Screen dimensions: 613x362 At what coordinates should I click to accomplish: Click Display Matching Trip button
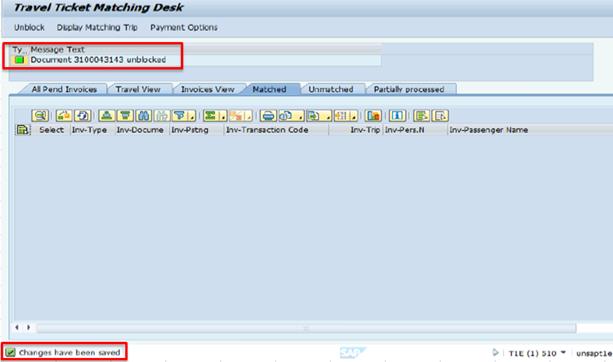click(97, 27)
